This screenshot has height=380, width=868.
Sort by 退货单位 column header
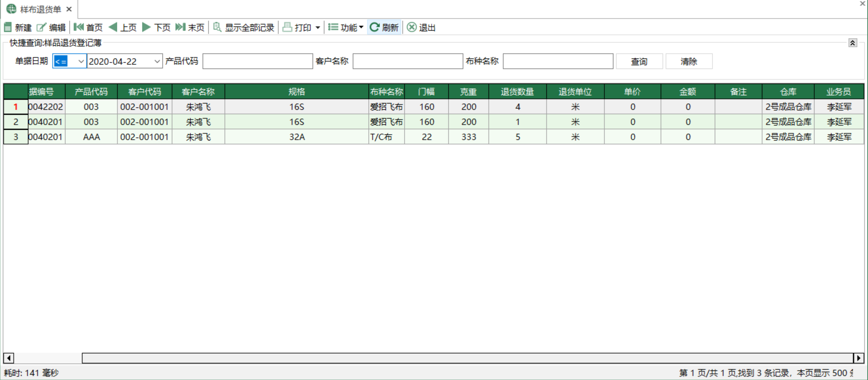pyautogui.click(x=575, y=92)
